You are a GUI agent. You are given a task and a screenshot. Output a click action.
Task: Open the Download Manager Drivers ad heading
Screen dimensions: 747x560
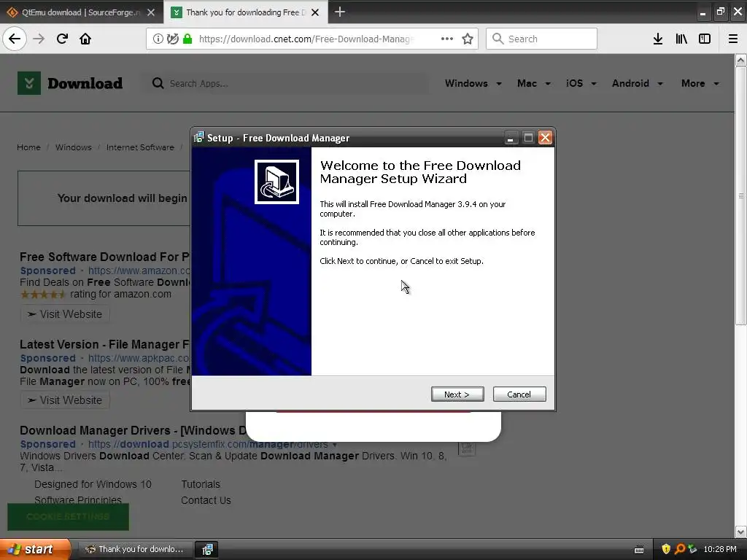click(x=133, y=430)
